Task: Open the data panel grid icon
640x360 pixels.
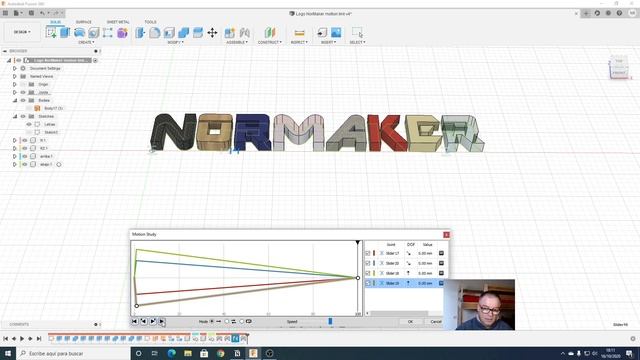Action: pos(5,13)
